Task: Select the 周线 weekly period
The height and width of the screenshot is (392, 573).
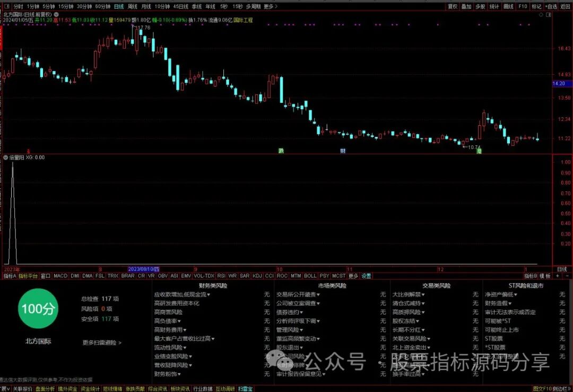Action: point(132,6)
